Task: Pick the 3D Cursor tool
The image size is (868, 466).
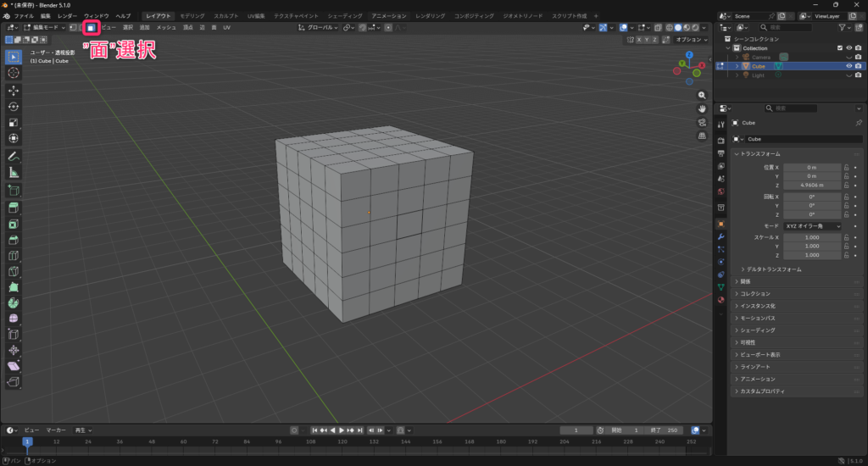Action: 14,73
